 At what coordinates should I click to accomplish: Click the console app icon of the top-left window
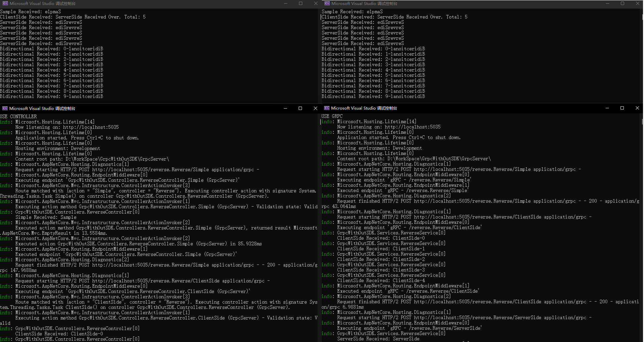pyautogui.click(x=5, y=3)
